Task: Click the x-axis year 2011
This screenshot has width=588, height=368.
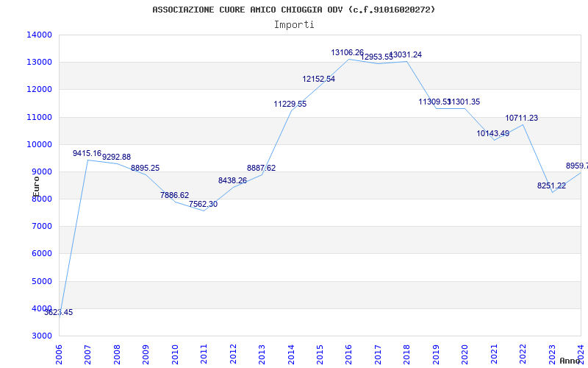Action: click(x=204, y=354)
